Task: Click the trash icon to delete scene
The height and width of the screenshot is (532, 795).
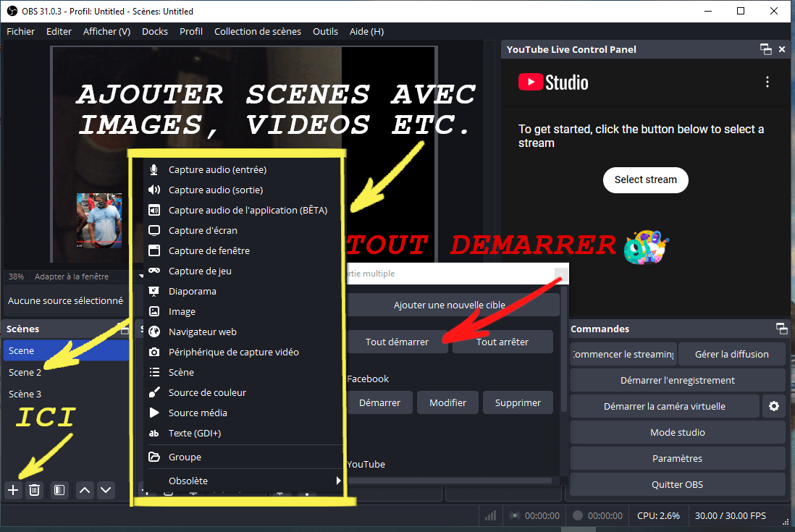Action: pos(34,490)
